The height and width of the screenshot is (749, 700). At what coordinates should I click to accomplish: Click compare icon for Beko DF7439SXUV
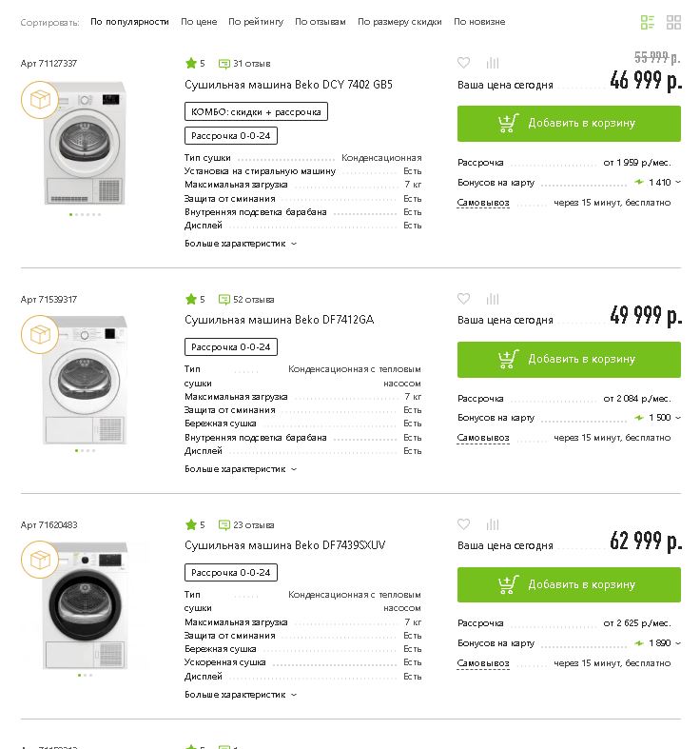(493, 524)
